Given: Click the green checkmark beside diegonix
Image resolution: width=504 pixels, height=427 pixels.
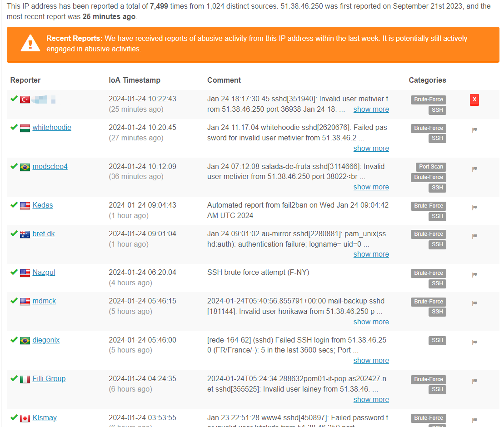Looking at the screenshot, I should tap(14, 340).
